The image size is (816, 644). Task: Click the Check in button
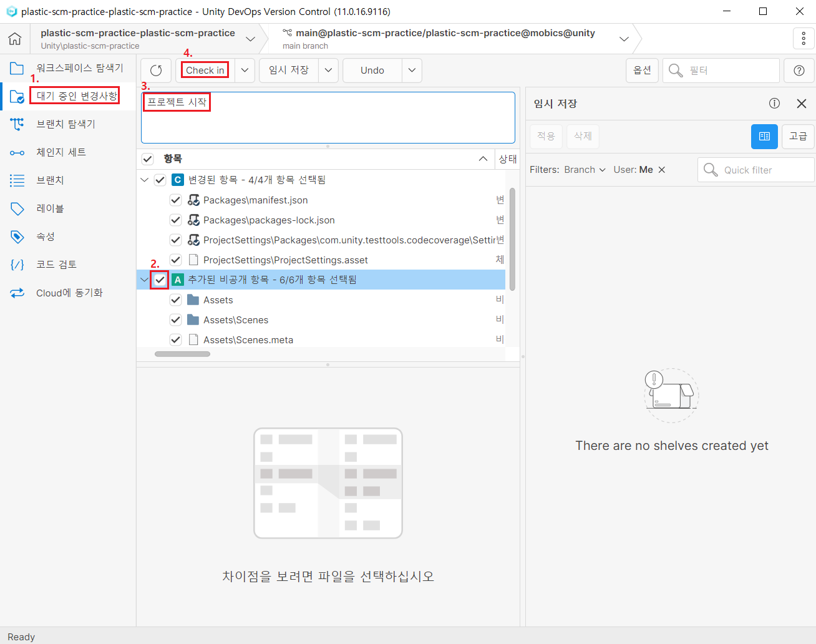point(205,71)
